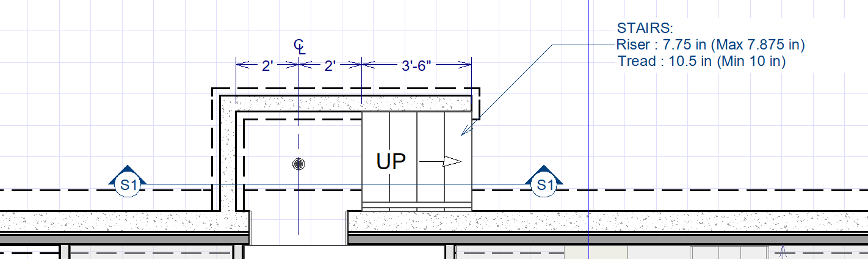Click the round drain symbol on centerline
The image size is (868, 259).
(298, 164)
